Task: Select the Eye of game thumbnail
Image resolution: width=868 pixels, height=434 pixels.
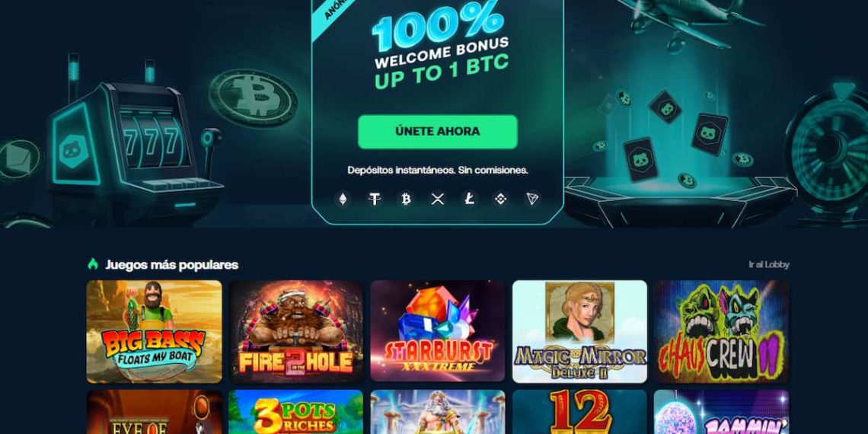Action: click(155, 412)
